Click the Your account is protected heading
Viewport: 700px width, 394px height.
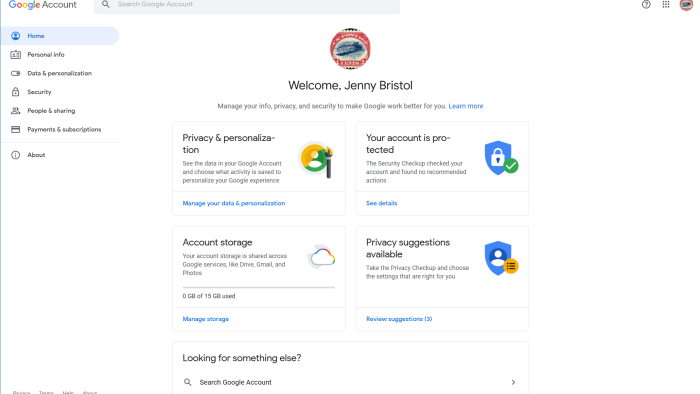coord(408,144)
